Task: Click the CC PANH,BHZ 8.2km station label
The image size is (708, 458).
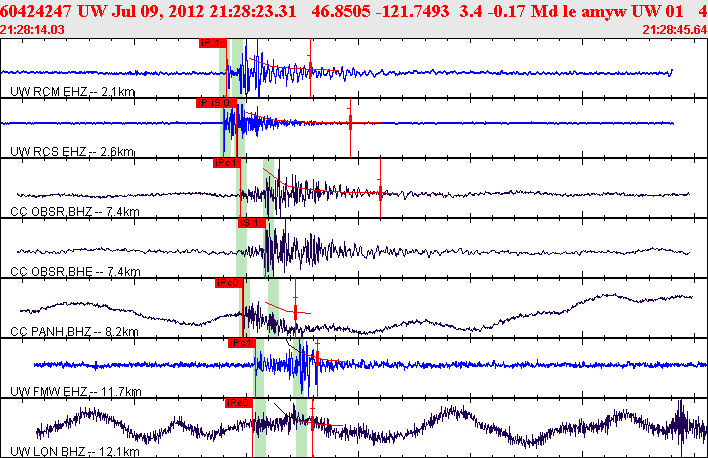Action: (x=74, y=332)
